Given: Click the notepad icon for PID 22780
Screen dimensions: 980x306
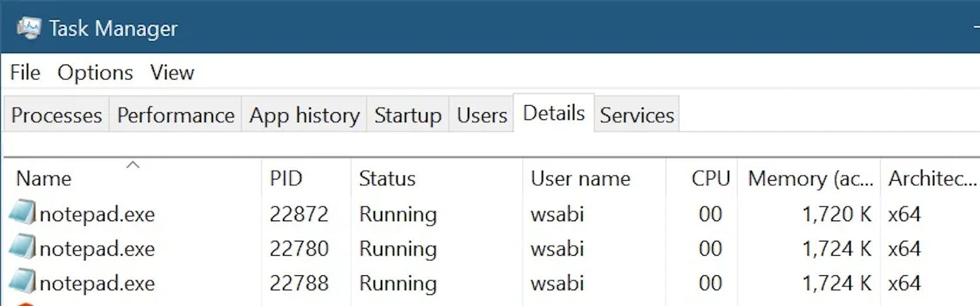Looking at the screenshot, I should click(x=23, y=248).
